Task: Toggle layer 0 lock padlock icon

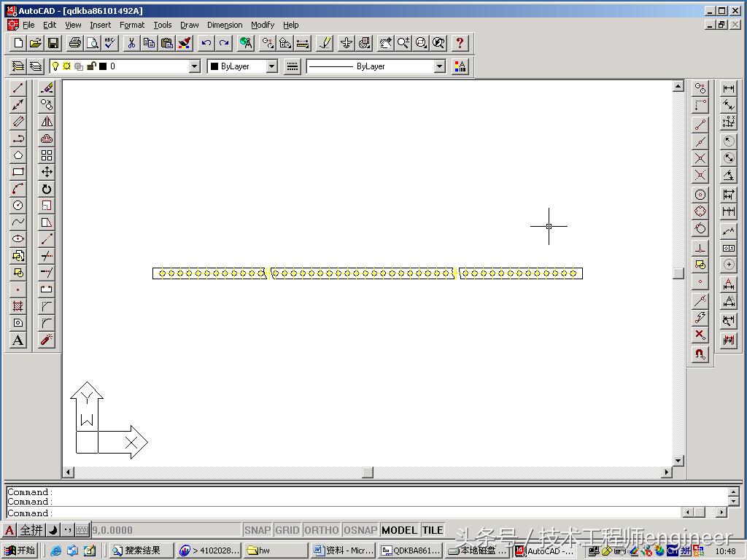Action: click(91, 66)
